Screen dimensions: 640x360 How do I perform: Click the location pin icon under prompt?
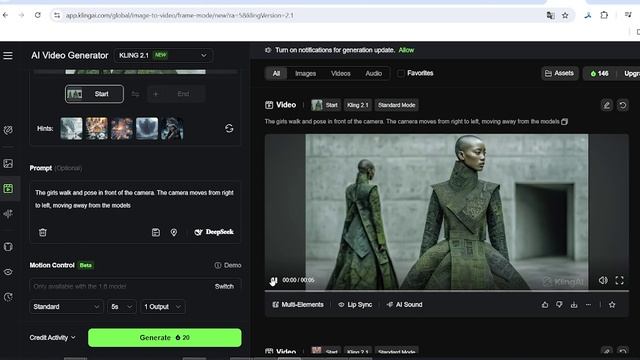point(174,232)
